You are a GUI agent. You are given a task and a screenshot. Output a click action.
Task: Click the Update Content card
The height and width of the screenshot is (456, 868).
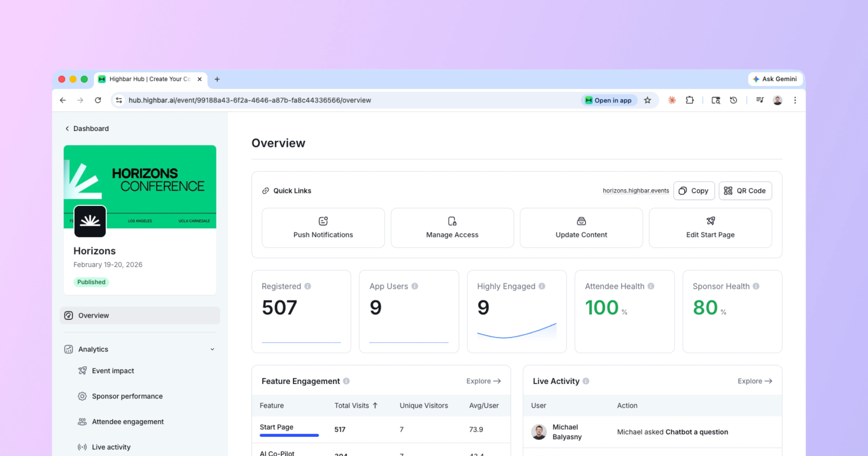click(581, 228)
